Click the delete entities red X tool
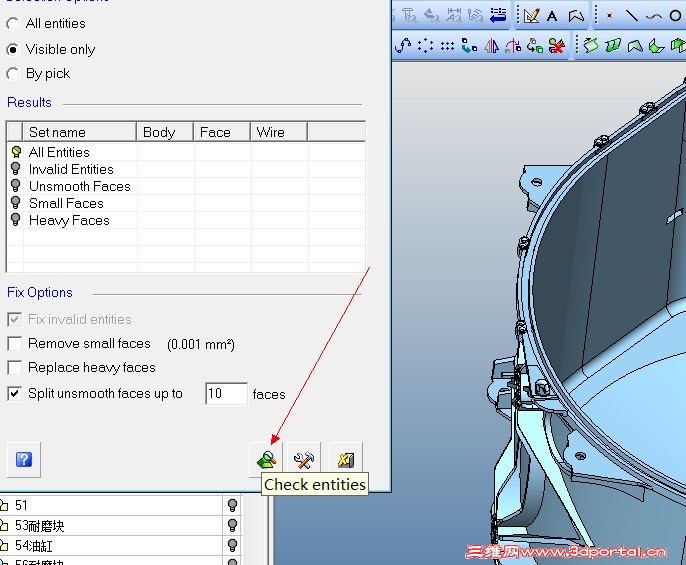 click(x=556, y=46)
